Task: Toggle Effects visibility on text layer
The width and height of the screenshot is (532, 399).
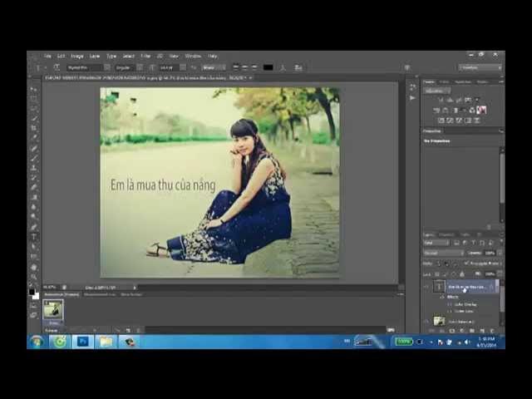Action: 442,297
